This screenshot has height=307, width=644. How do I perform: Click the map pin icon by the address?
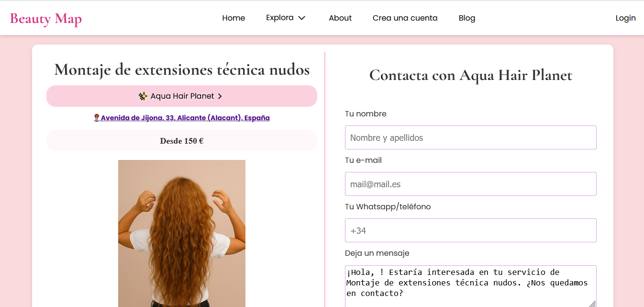97,118
